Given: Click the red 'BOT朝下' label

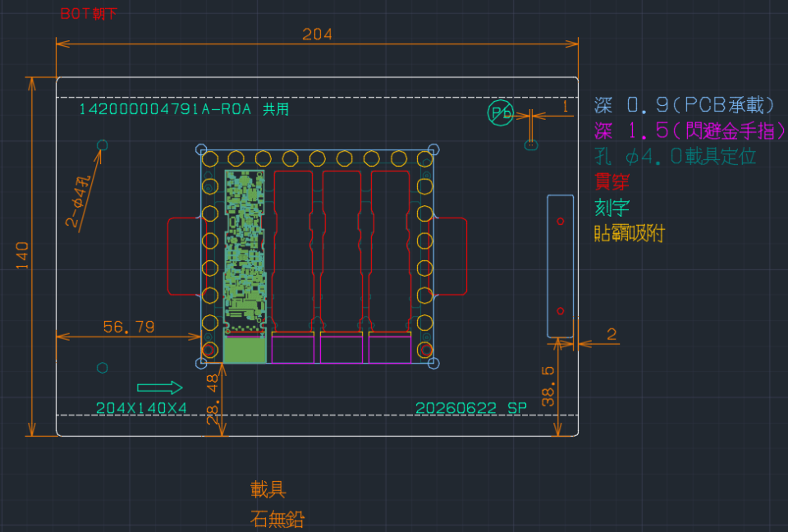Looking at the screenshot, I should coord(89,14).
